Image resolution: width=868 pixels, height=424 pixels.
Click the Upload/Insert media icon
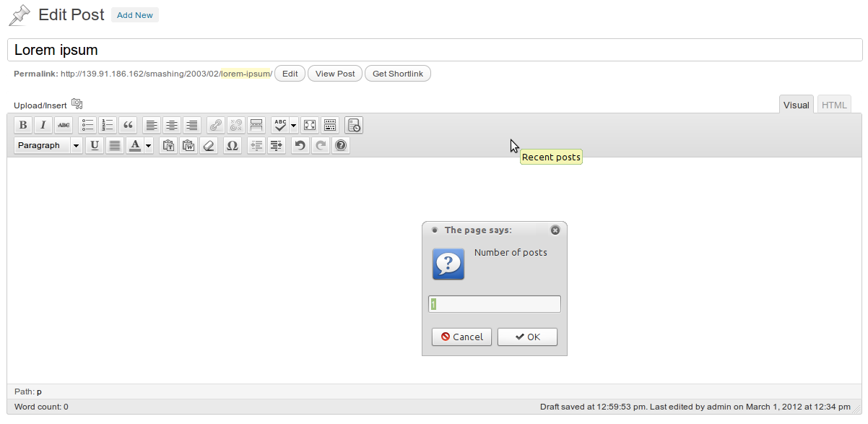click(x=77, y=104)
